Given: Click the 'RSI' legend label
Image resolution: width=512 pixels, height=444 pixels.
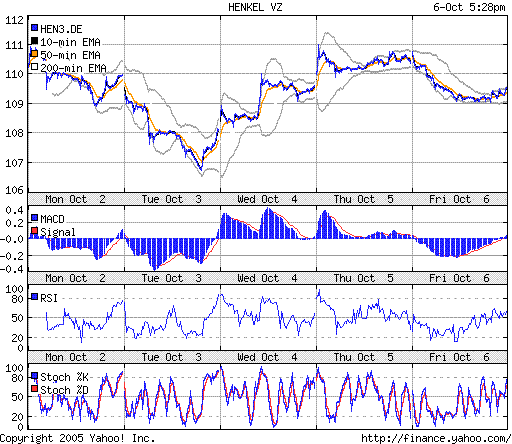Looking at the screenshot, I should click(x=49, y=298).
